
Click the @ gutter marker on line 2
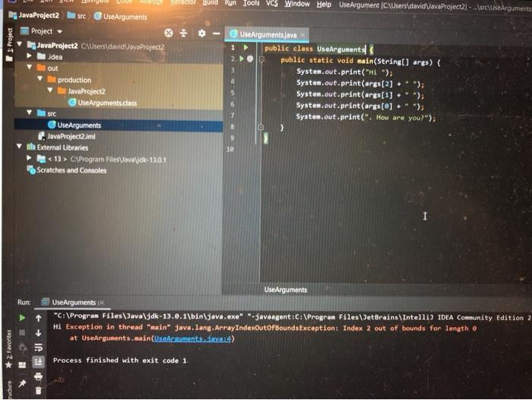[250, 59]
